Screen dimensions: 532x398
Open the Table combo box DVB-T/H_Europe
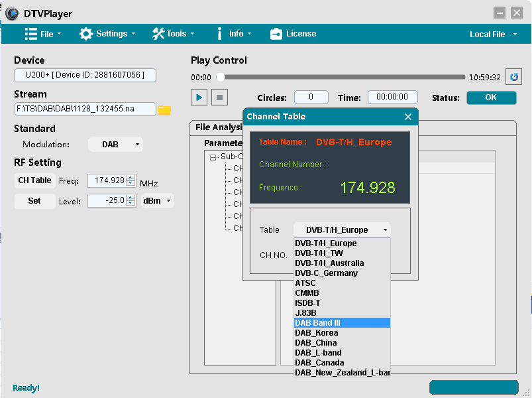[x=342, y=230]
